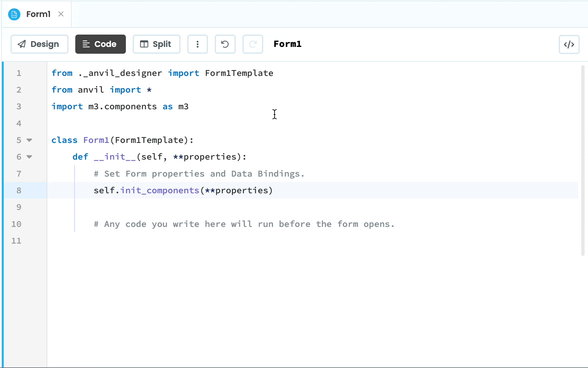Click '__init__' method name

pos(115,157)
